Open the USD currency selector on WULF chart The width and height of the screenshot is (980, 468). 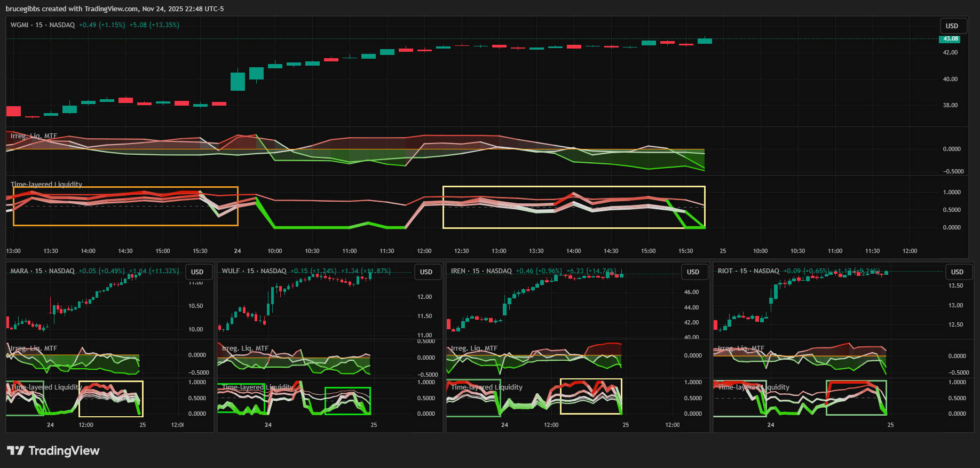(x=426, y=272)
